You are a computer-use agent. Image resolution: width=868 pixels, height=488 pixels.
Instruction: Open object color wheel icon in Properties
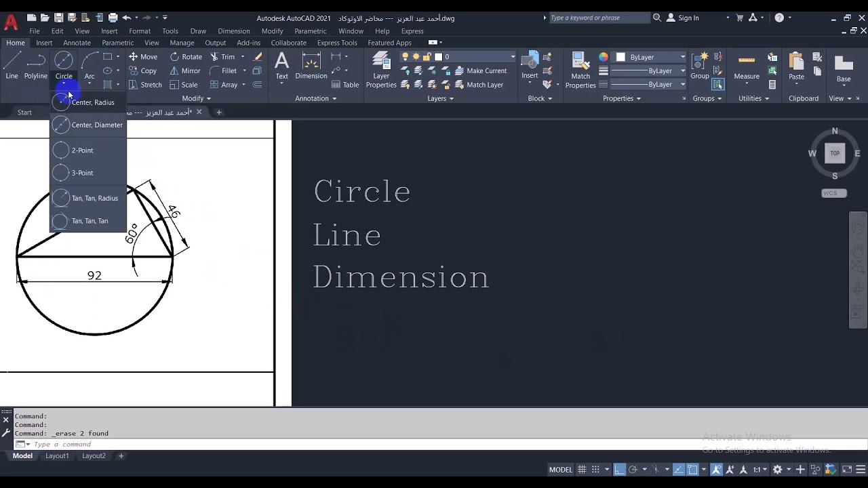(604, 57)
